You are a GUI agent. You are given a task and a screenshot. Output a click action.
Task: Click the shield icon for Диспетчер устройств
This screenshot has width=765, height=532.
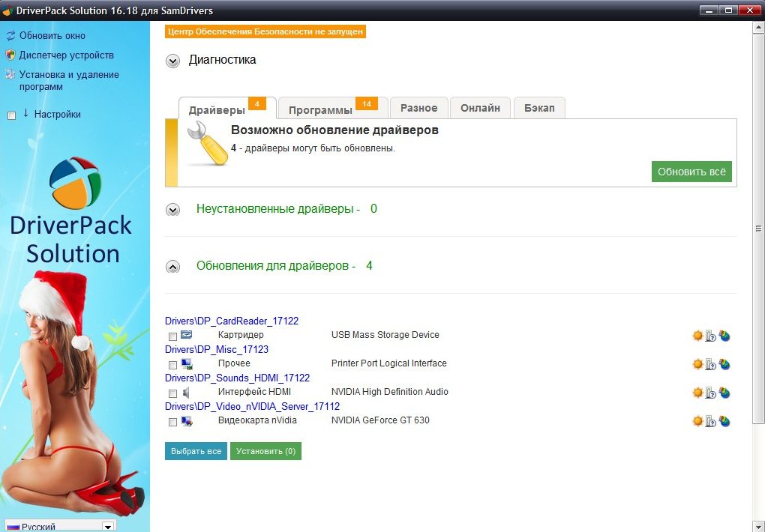pos(10,55)
